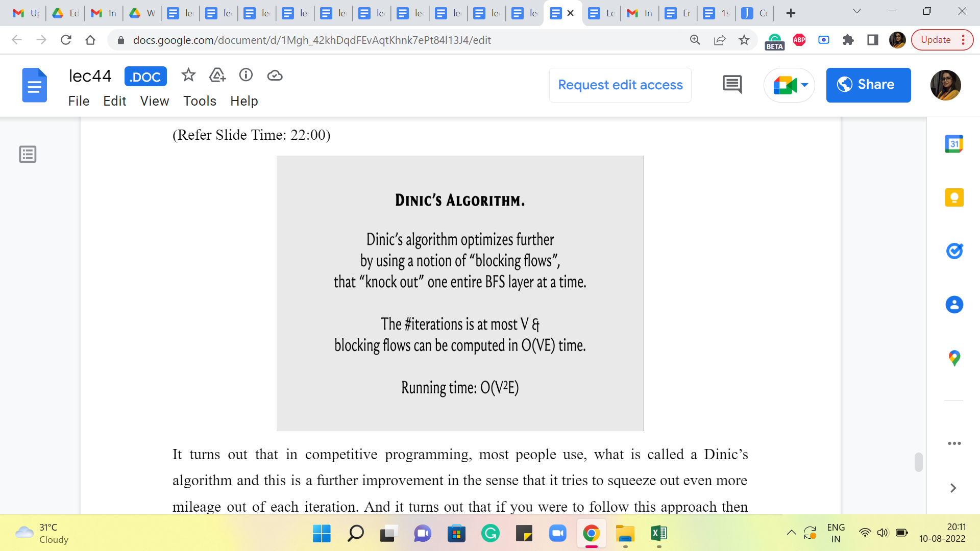Open Google Maps side panel icon
This screenshot has height=551, width=980.
(954, 358)
